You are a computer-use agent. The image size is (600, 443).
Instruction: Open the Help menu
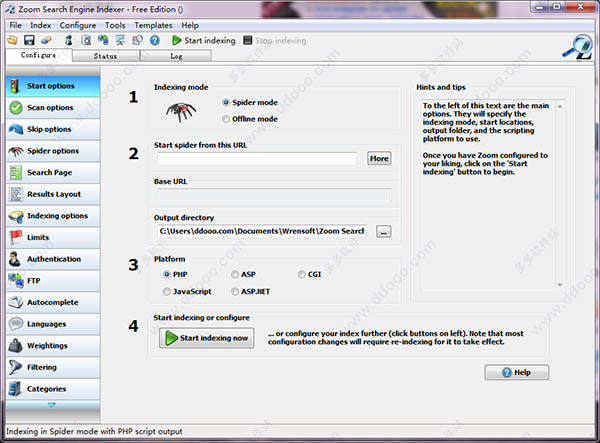(190, 25)
